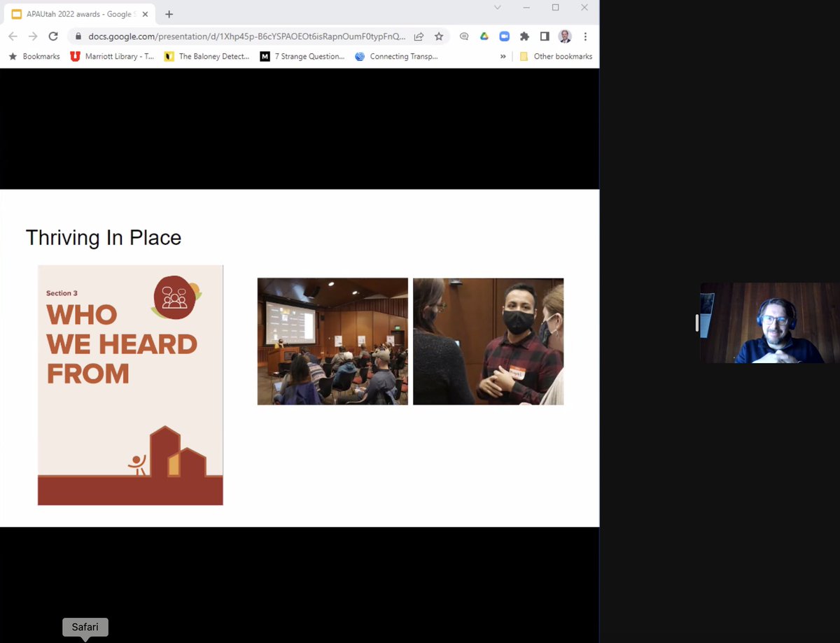Open the Chrome profile avatar
Image resolution: width=840 pixels, height=643 pixels.
(564, 36)
